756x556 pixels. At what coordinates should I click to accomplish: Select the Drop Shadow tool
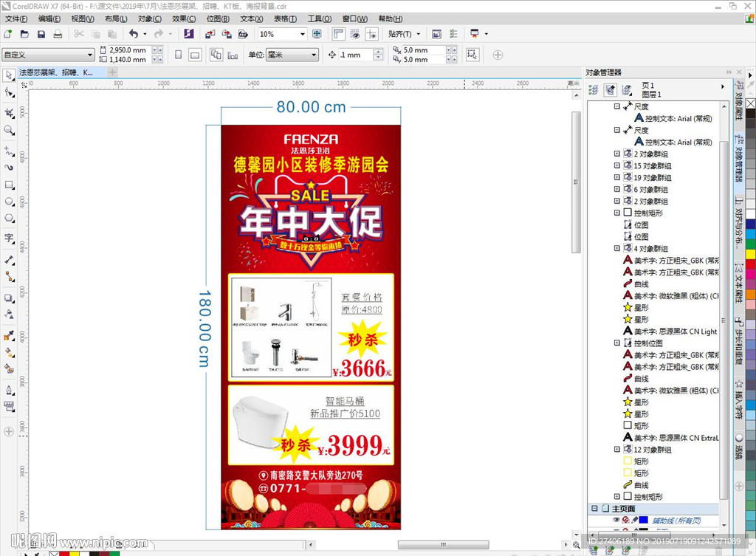[x=9, y=298]
